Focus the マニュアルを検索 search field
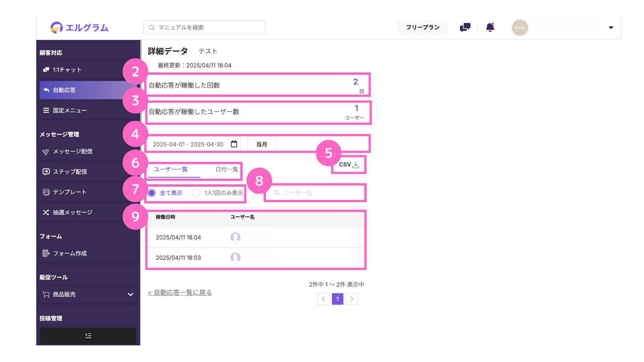 (x=204, y=27)
